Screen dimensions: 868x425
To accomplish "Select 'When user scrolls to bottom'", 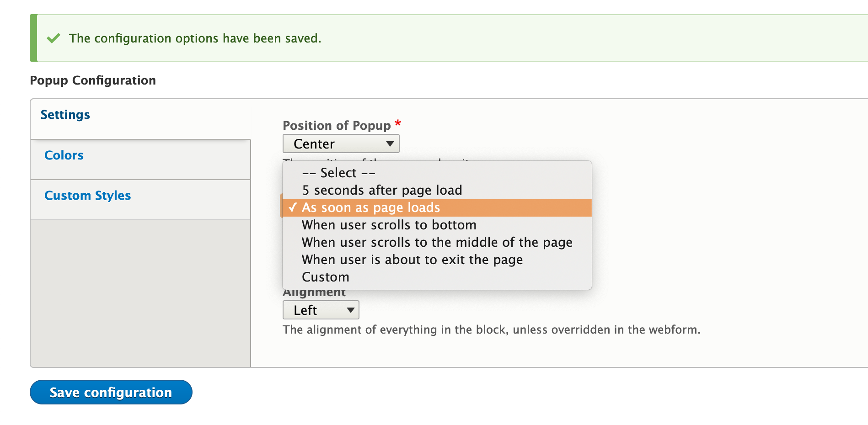I will pos(389,225).
